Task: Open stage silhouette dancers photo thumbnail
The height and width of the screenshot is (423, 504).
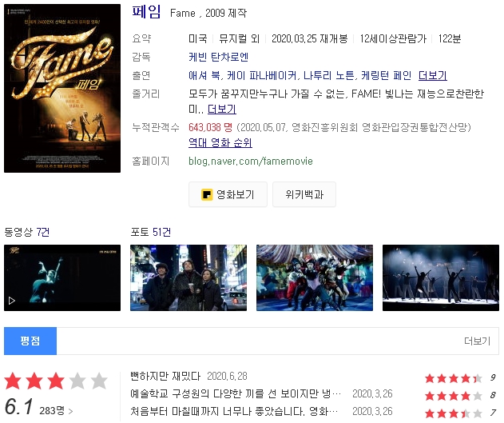Action: coord(441,278)
